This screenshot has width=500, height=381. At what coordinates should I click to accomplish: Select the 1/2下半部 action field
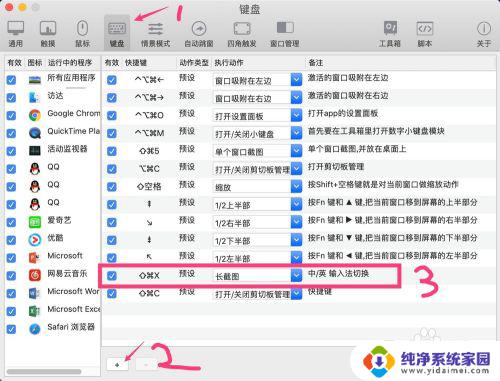click(x=252, y=240)
